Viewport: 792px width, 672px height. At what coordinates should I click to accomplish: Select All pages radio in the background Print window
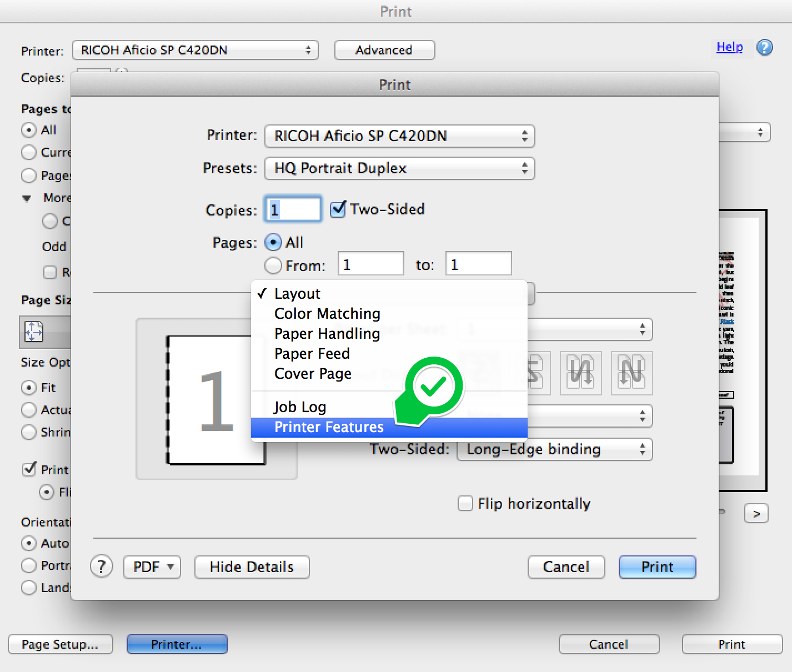pyautogui.click(x=29, y=130)
